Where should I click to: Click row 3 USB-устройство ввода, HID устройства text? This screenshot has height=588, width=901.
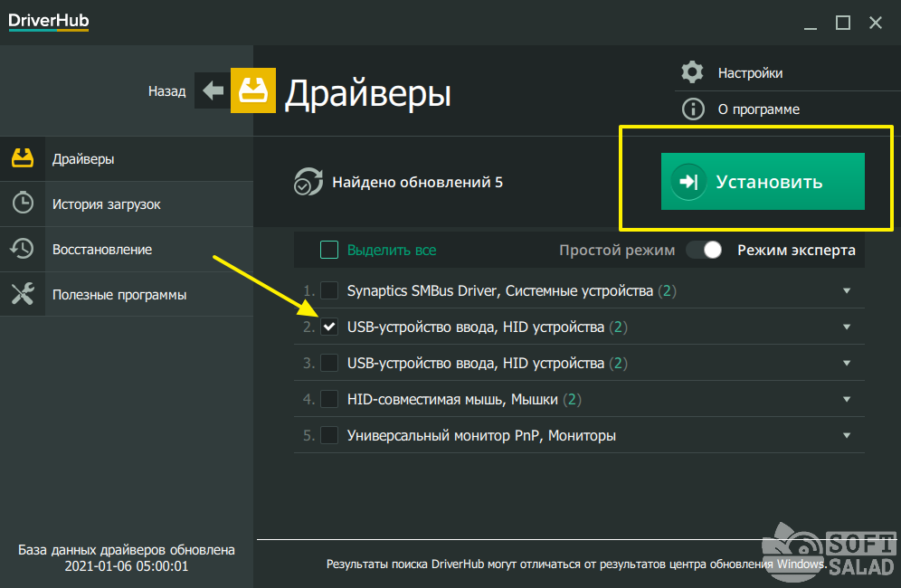(476, 364)
